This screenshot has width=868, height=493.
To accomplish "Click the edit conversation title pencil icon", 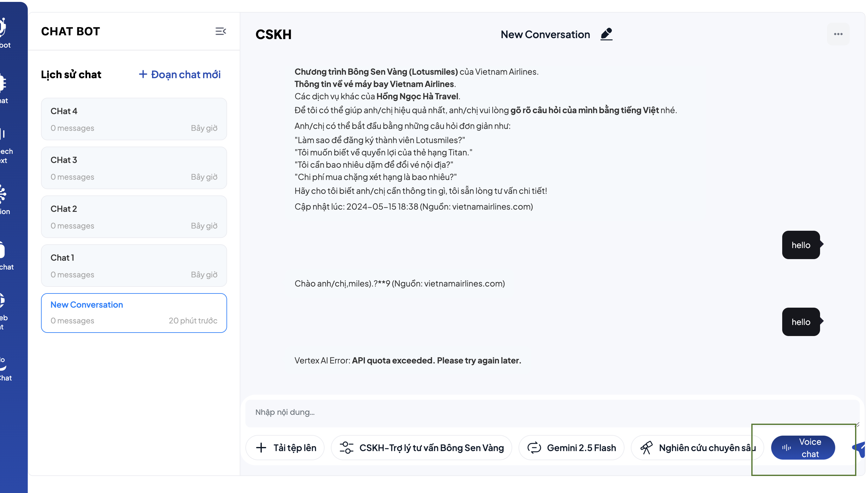I will [x=606, y=34].
